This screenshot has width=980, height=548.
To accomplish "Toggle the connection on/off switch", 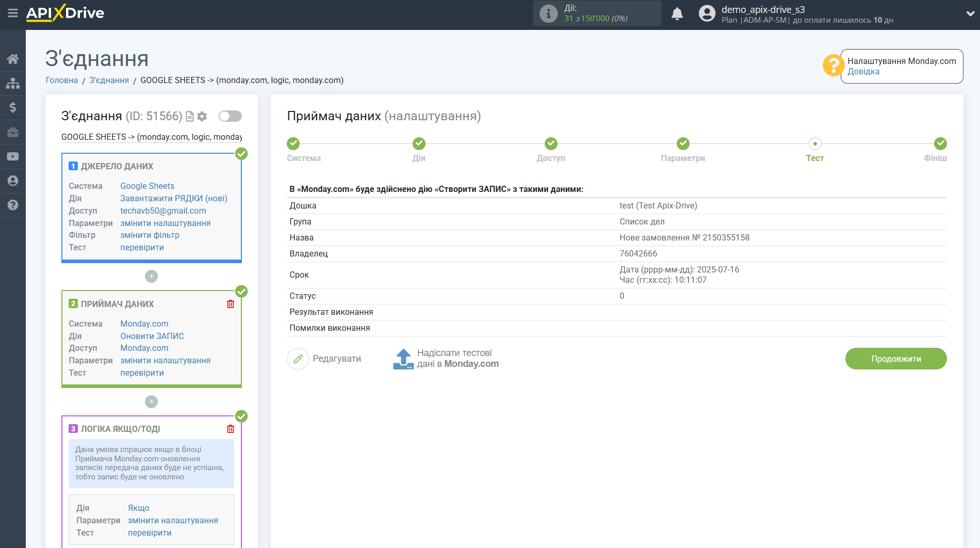I will pos(230,116).
